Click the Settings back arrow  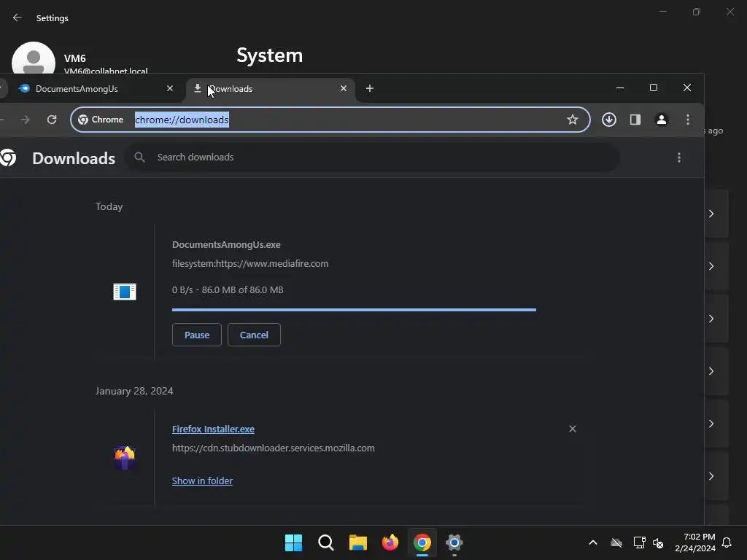[18, 17]
